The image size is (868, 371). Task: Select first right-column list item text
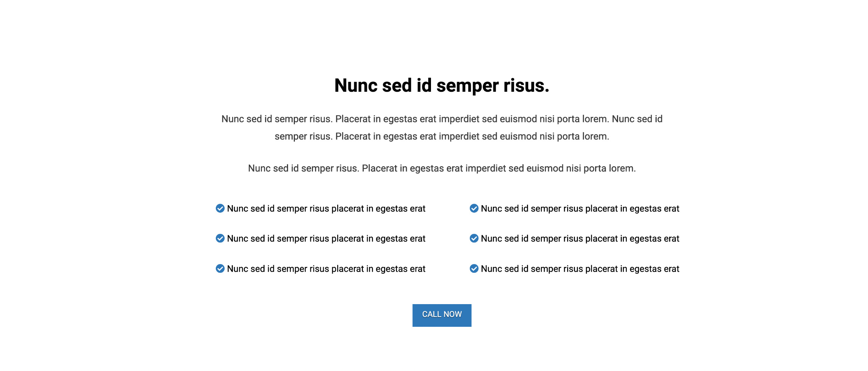[x=580, y=209]
